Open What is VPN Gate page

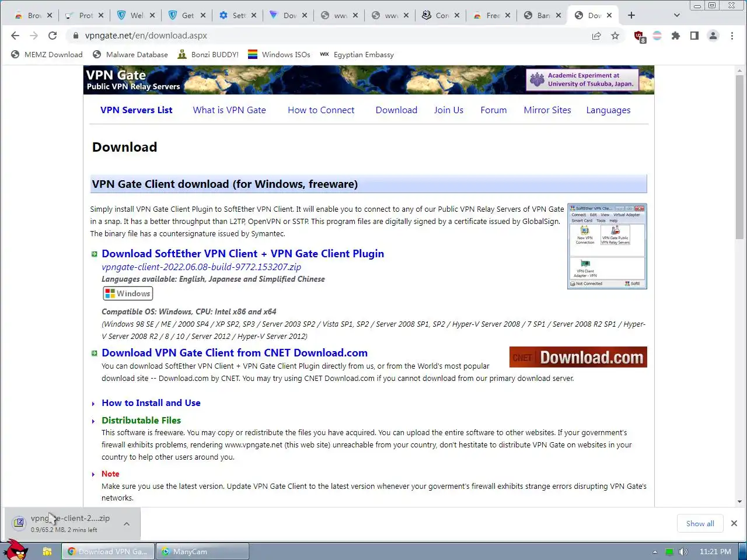point(229,110)
